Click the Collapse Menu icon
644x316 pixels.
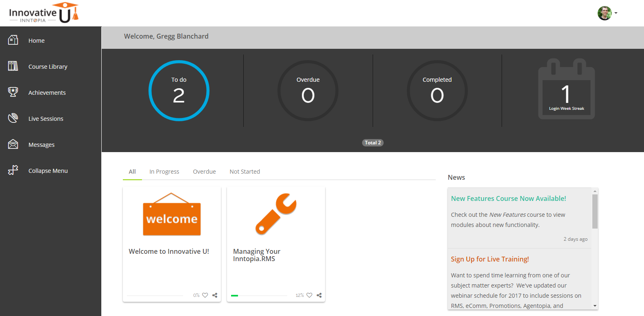pos(13,170)
